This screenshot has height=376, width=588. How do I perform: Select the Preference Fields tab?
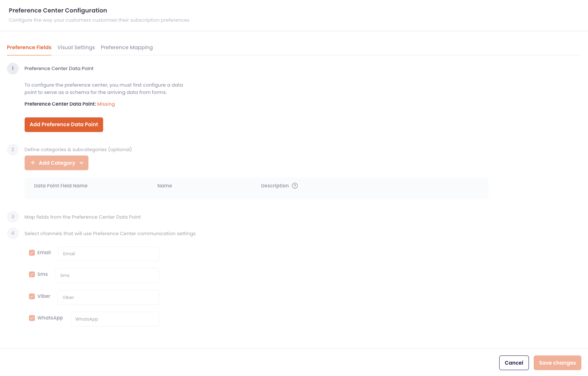click(x=29, y=47)
